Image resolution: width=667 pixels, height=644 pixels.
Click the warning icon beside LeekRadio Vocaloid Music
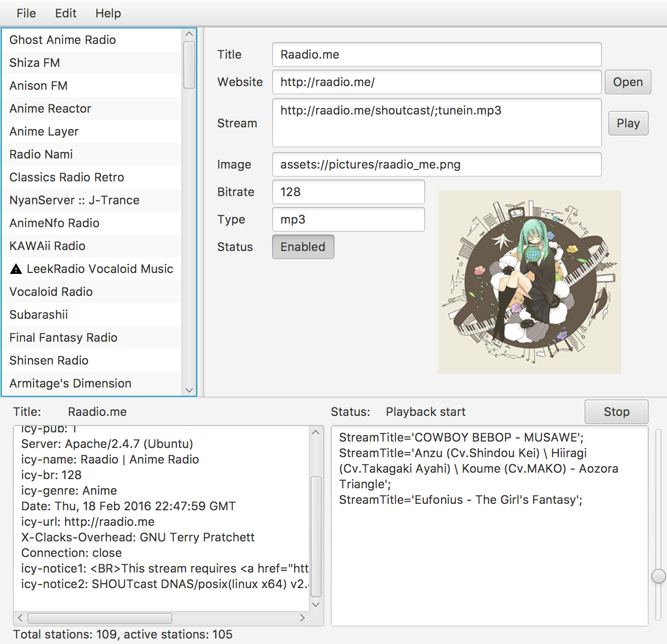click(x=16, y=269)
